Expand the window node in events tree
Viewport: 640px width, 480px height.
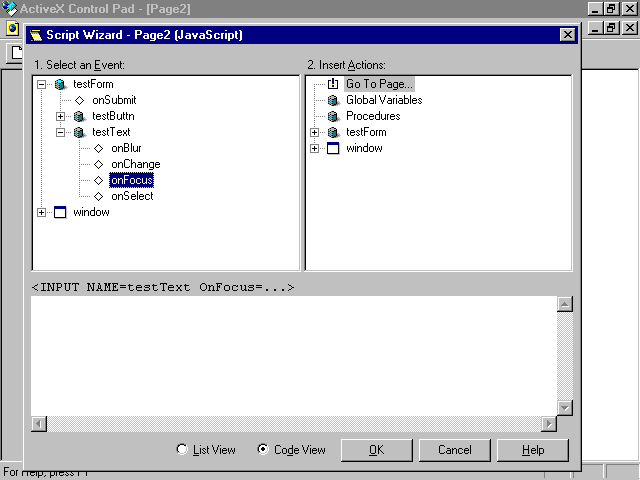(42, 212)
